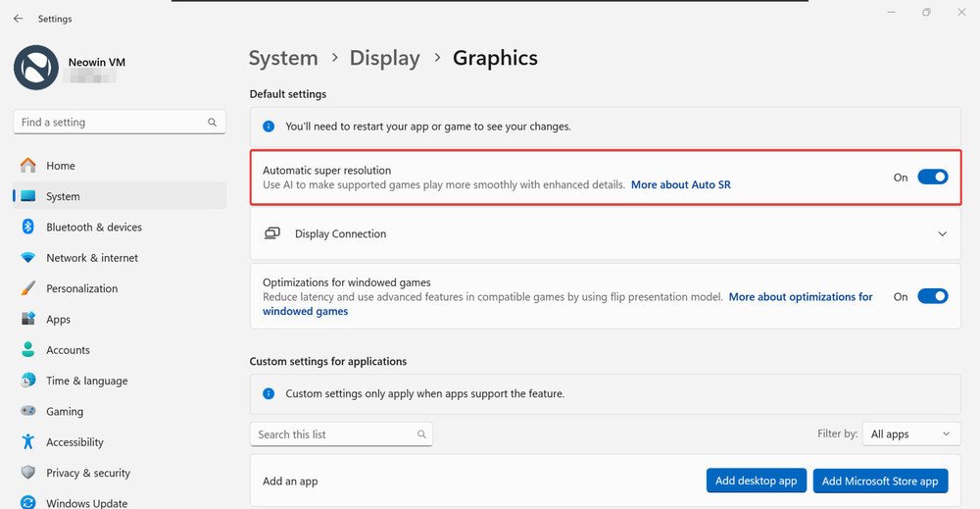Open the More about Auto SR link

click(x=681, y=184)
